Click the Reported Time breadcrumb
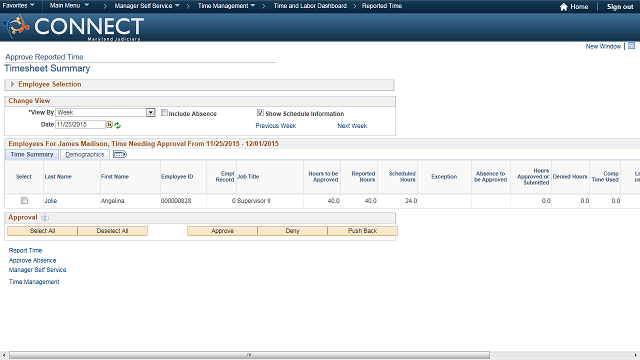The image size is (640, 360). click(382, 6)
